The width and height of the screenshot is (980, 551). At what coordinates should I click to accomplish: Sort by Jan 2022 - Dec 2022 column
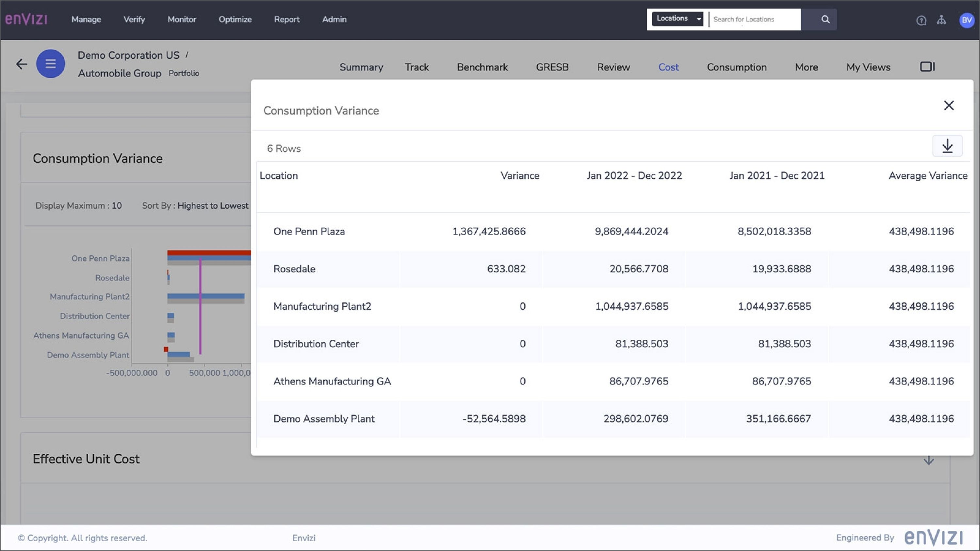634,176
